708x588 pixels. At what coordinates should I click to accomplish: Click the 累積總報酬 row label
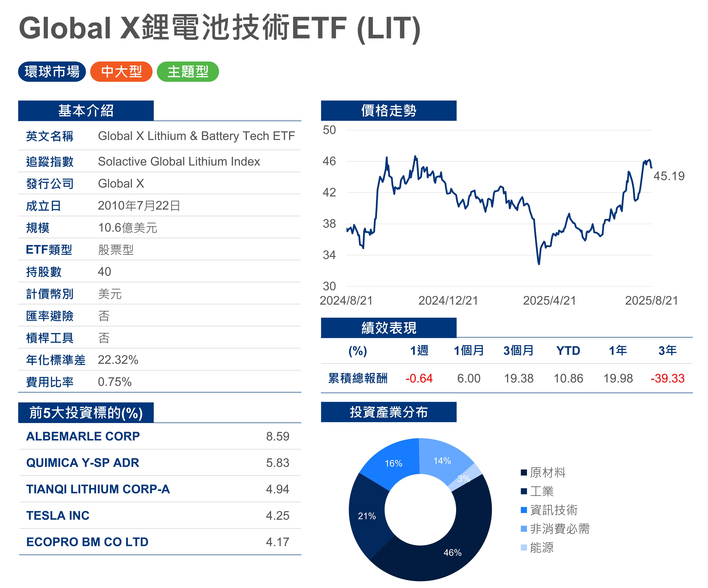tap(358, 378)
